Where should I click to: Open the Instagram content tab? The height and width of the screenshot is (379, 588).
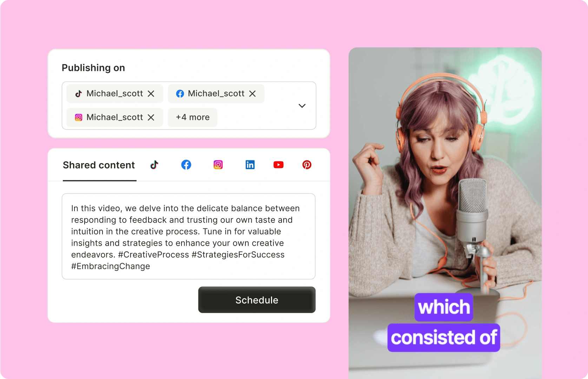coord(218,165)
